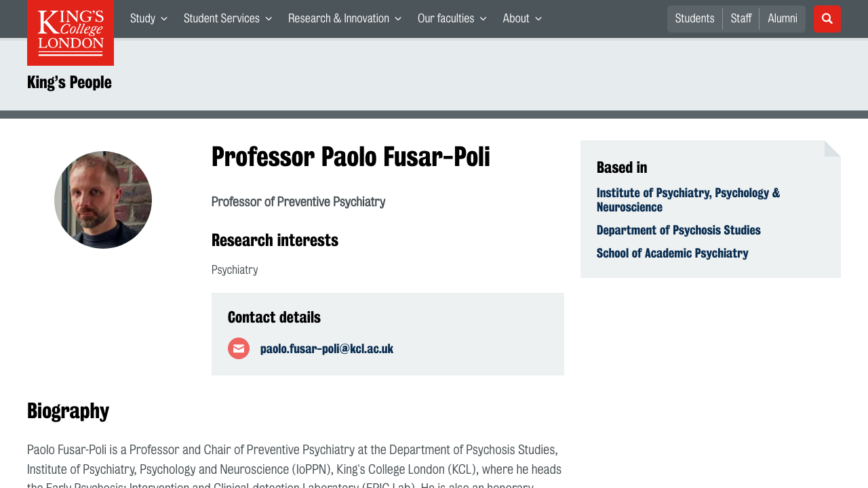
Task: Visit the Department of Psychosis Studies link
Action: coord(678,230)
